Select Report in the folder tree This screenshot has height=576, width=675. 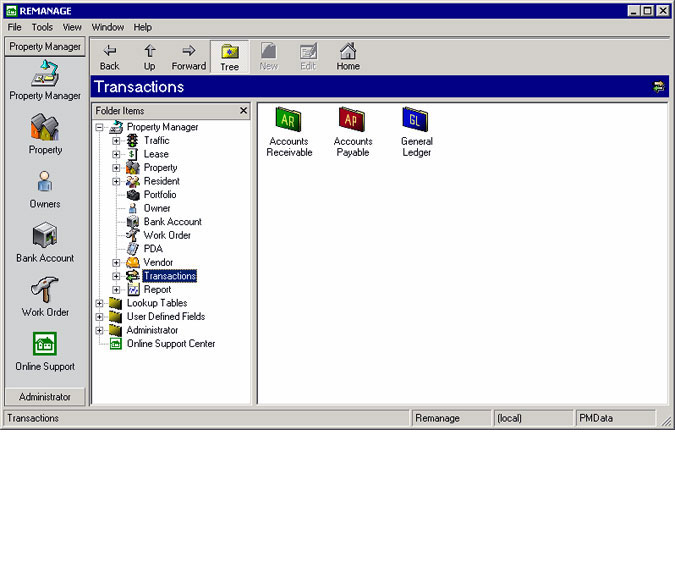[x=157, y=290]
